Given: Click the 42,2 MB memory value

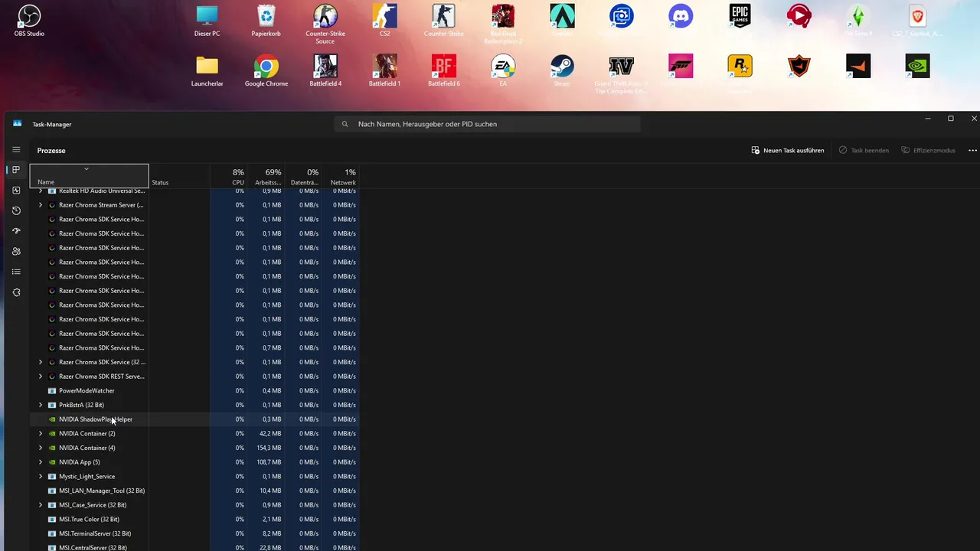Looking at the screenshot, I should click(x=270, y=433).
